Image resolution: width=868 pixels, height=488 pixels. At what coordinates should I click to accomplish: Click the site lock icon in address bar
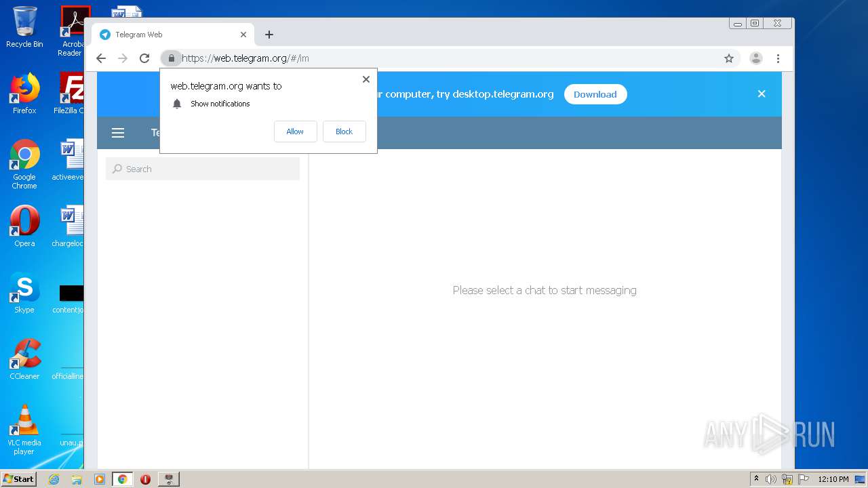pos(172,58)
